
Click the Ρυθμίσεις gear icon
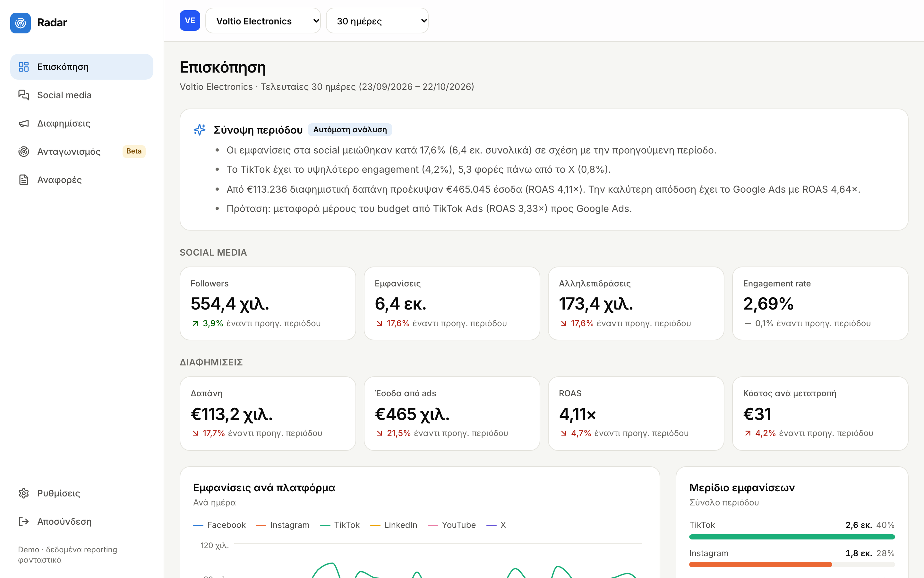pos(24,493)
